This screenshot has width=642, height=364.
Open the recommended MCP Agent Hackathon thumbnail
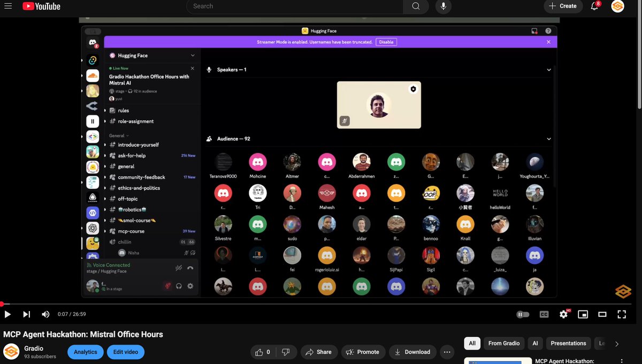(x=498, y=361)
